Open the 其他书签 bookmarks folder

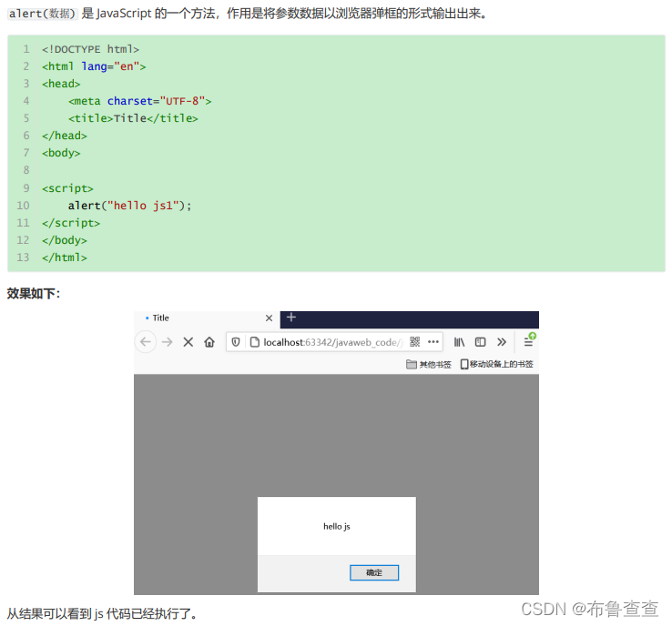429,364
